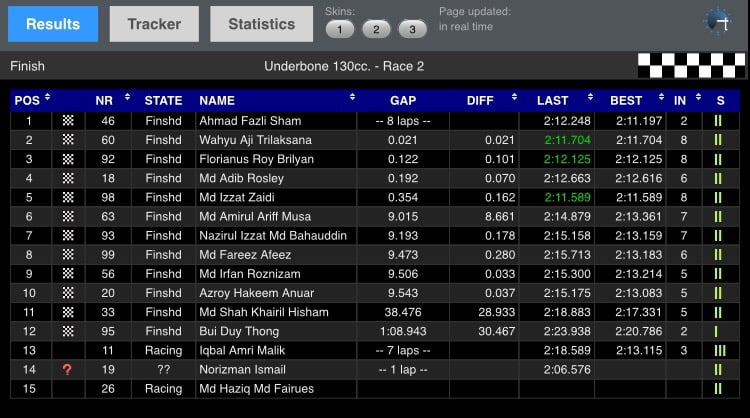The image size is (750, 418).
Task: Click the Results button
Action: click(x=53, y=24)
